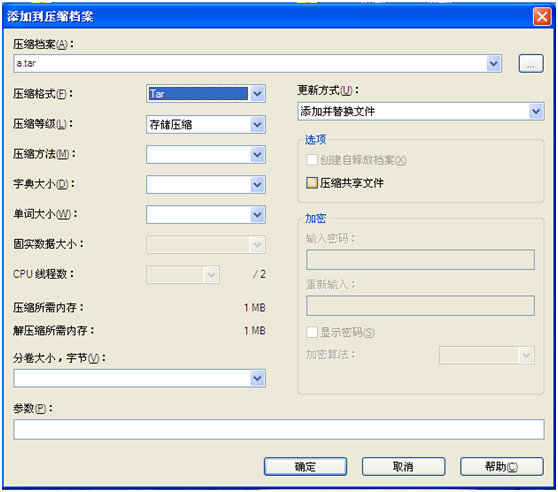Toggle the 显示密码 checkbox
The width and height of the screenshot is (558, 492).
(312, 332)
